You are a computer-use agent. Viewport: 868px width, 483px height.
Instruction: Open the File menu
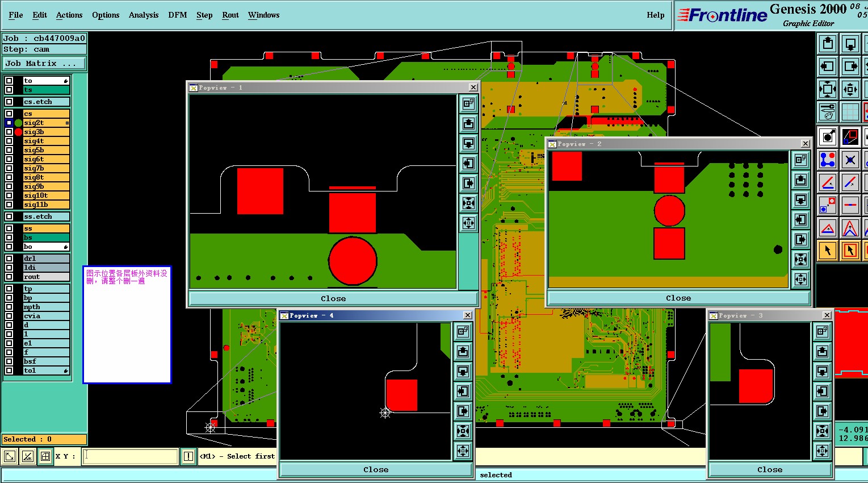point(16,15)
